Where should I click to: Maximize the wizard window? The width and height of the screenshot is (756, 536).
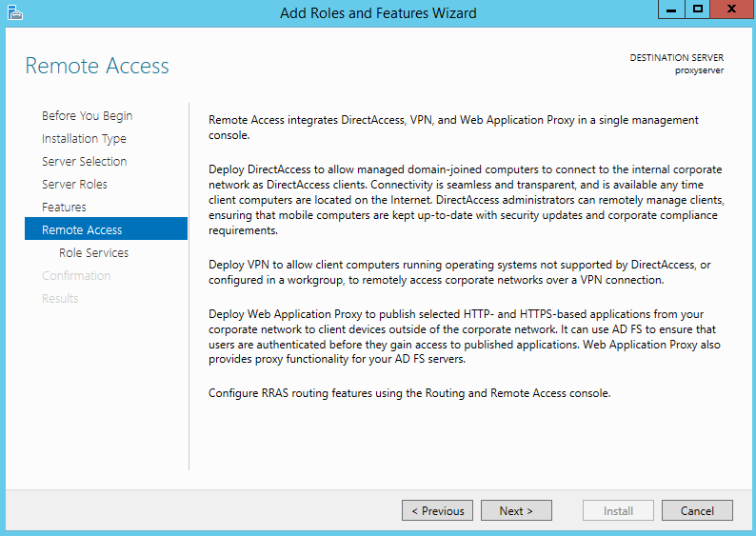tap(697, 10)
